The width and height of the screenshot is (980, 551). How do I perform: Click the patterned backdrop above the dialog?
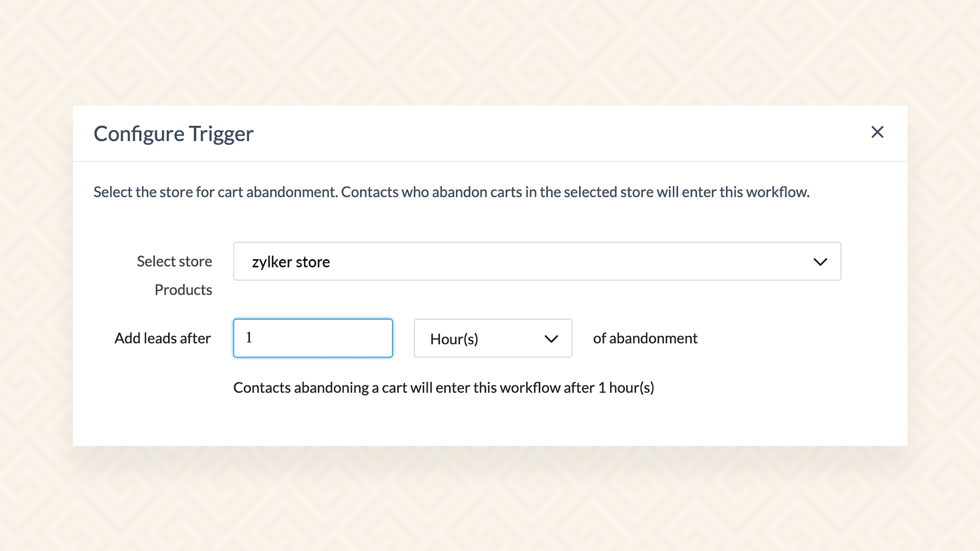(490, 51)
